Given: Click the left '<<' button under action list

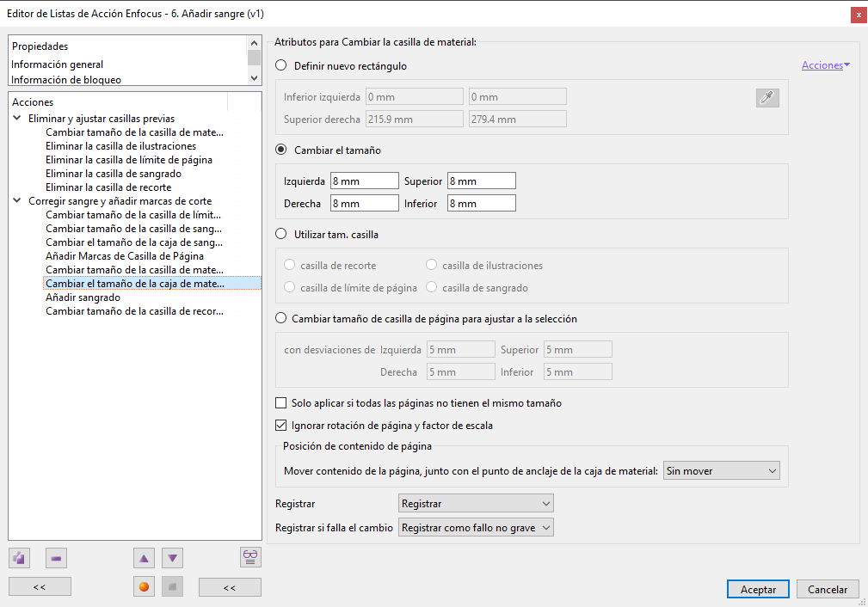Looking at the screenshot, I should click(x=40, y=587).
